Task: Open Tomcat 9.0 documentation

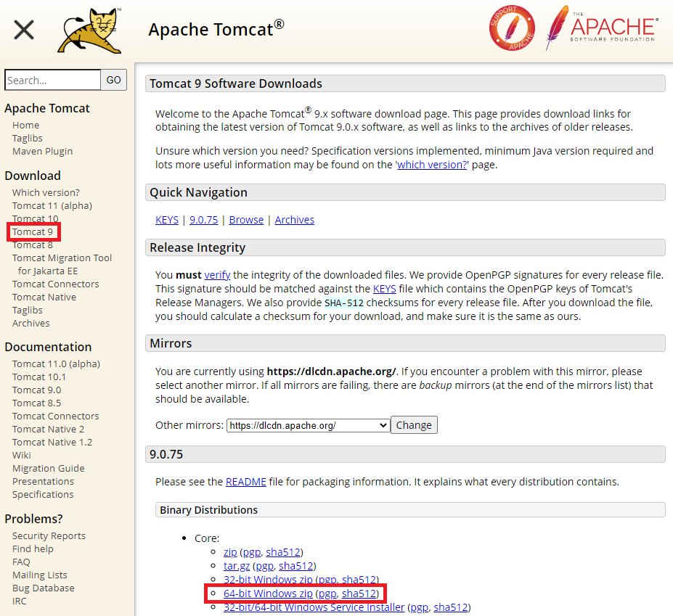Action: (x=36, y=390)
